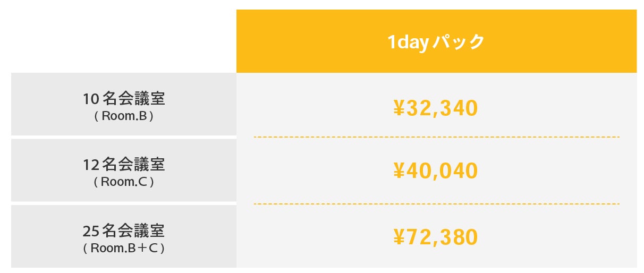The height and width of the screenshot is (273, 644).
Task: Click the yen symbol in ¥40,040
Action: coord(399,171)
